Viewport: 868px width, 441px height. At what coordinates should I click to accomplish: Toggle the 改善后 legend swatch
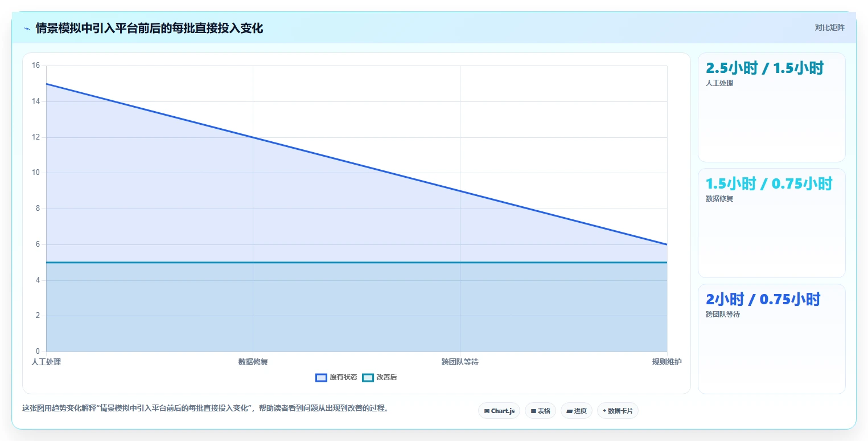[368, 378]
